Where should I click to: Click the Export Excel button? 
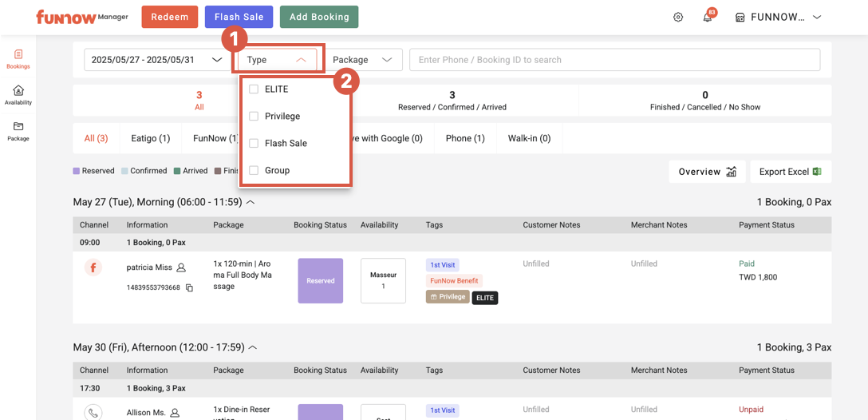click(x=790, y=172)
